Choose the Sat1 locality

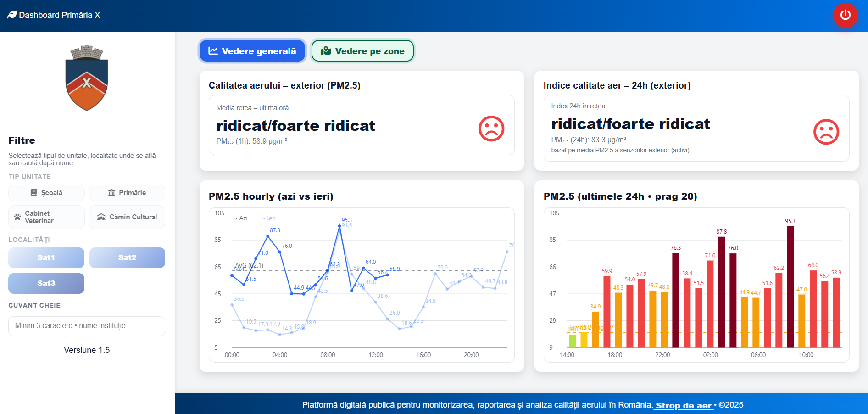46,257
